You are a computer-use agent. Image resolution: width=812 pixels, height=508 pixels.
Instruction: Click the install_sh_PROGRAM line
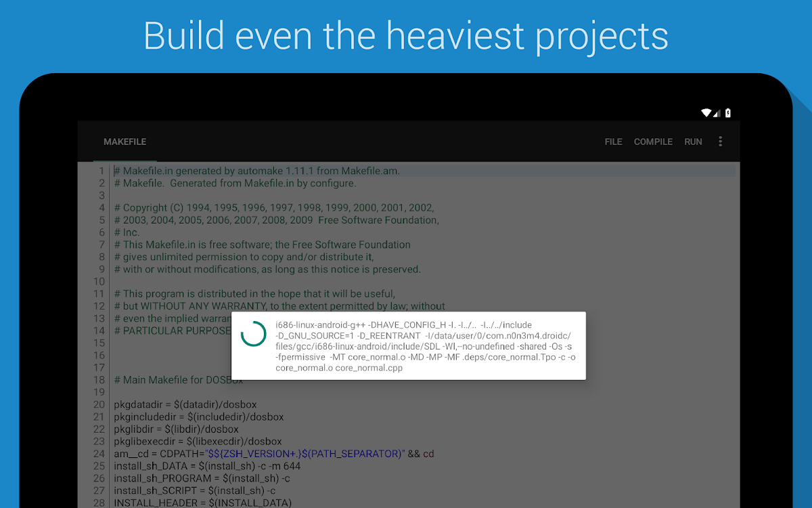tap(202, 478)
